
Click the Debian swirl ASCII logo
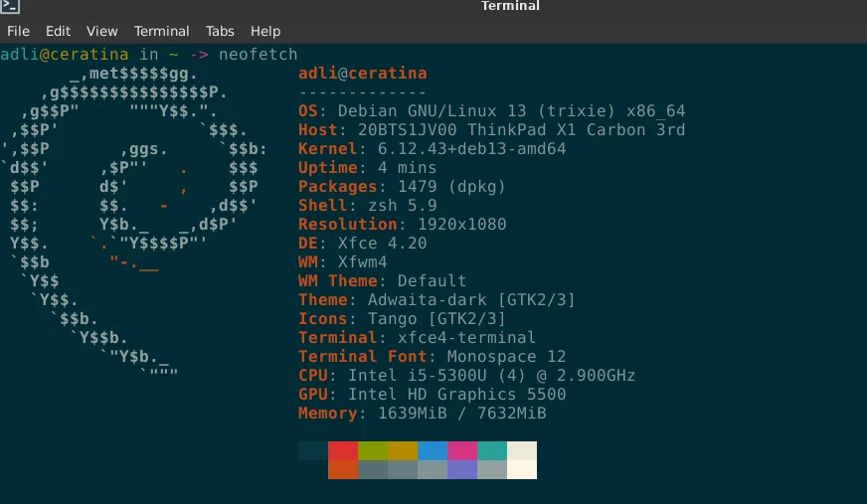pos(134,224)
